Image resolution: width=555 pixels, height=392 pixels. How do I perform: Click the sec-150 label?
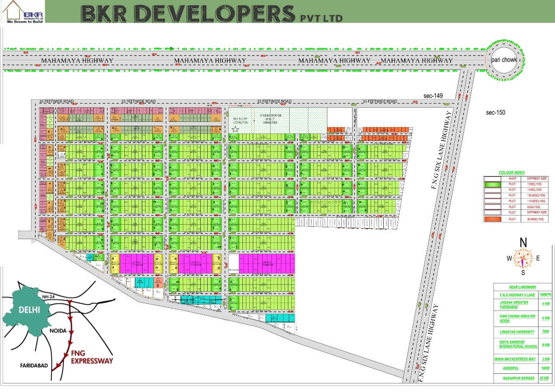[x=496, y=113]
